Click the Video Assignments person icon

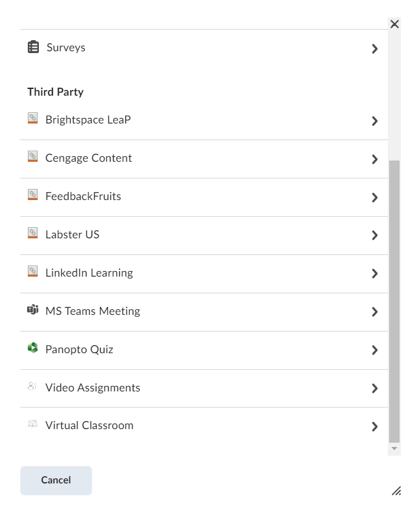[x=33, y=388]
